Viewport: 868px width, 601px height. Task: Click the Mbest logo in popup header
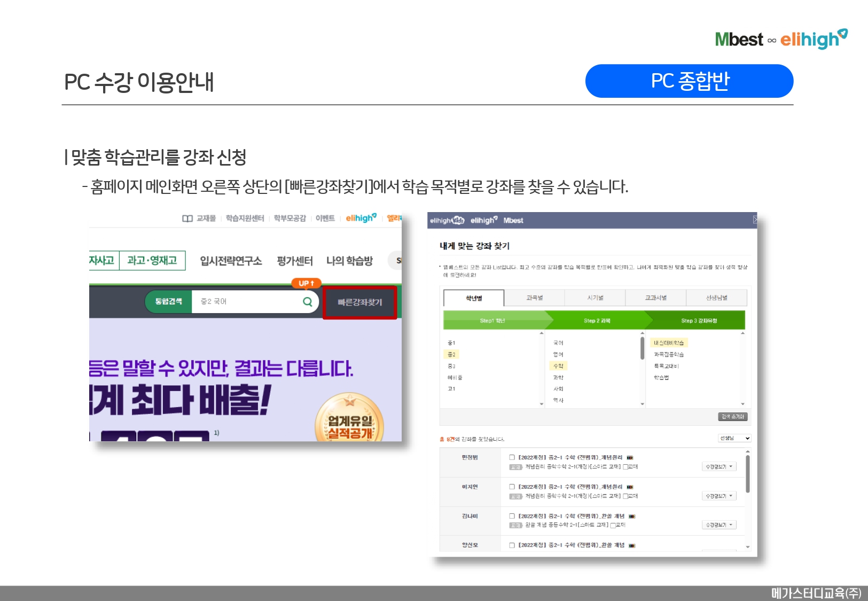point(513,221)
